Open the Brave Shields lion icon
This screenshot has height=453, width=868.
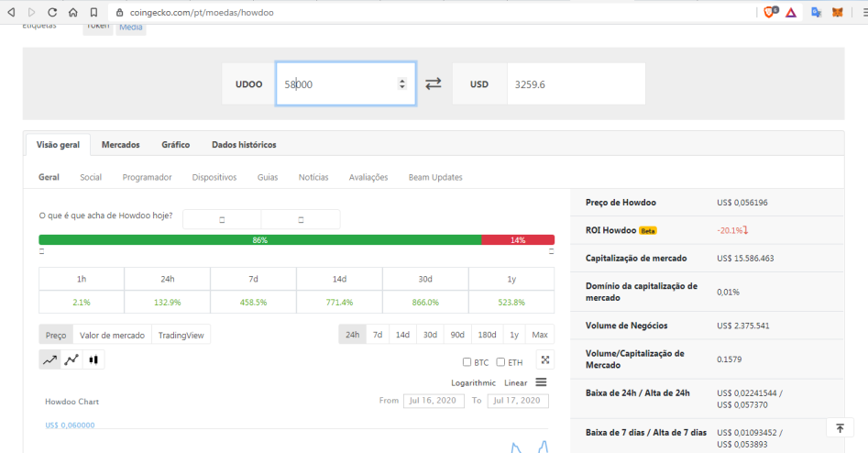(770, 12)
